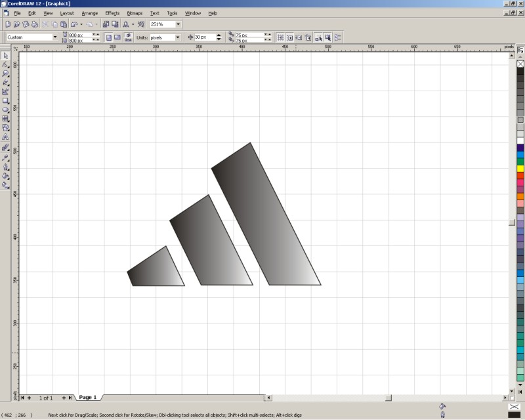
Task: Expand the Undo history dropdown arrow
Action: [81, 24]
